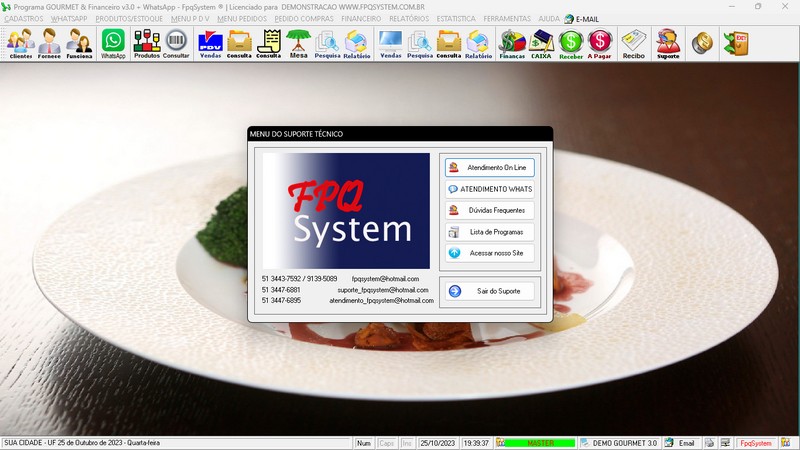800x450 pixels.
Task: Open the ESTATISTICA menu
Action: pos(456,18)
